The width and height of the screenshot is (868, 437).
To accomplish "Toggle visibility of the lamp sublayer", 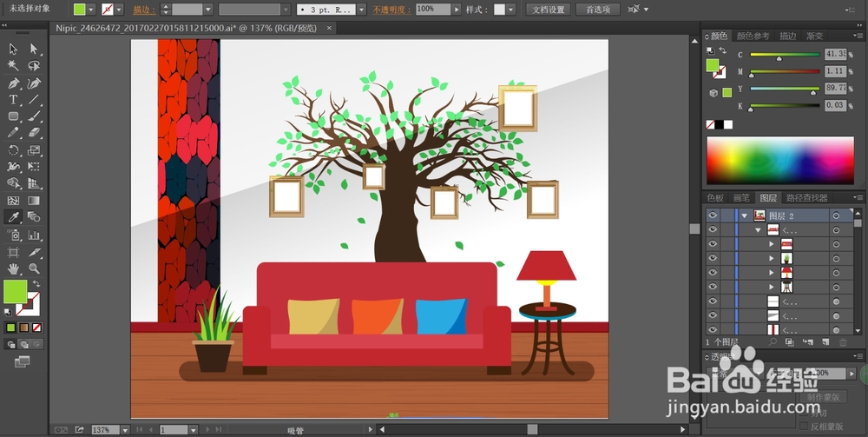I will click(713, 273).
